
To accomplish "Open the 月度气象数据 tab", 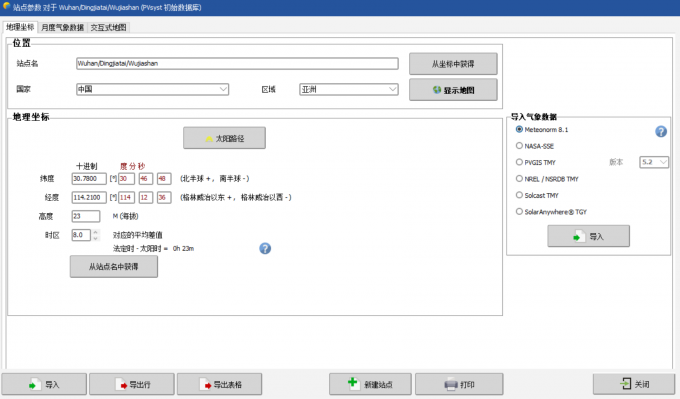I will click(62, 27).
